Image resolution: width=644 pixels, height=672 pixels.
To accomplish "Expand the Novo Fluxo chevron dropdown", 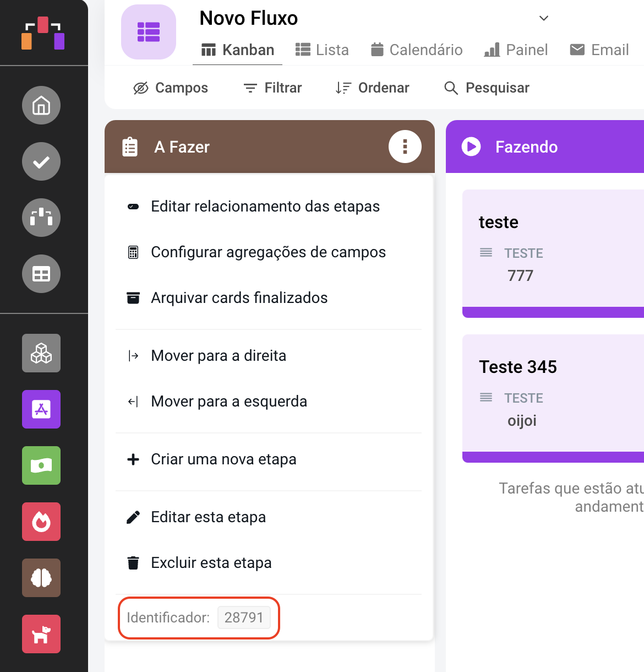I will [544, 18].
